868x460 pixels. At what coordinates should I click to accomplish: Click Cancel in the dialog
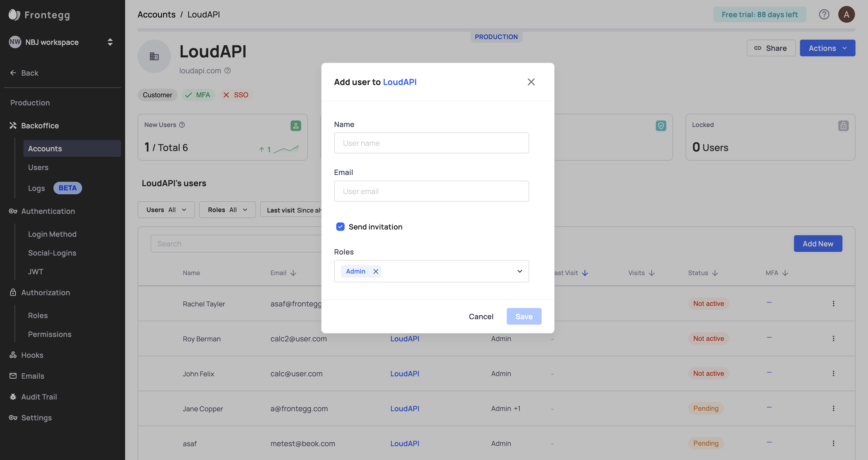[481, 316]
